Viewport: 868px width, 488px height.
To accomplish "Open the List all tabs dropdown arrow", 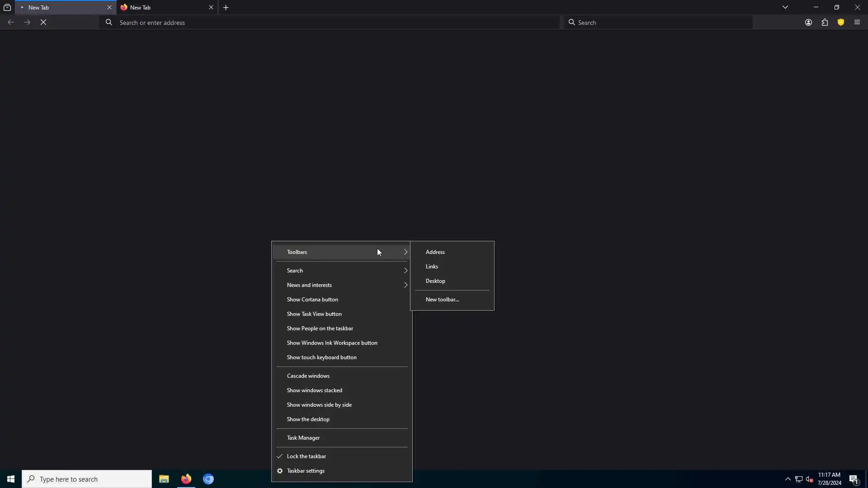I will point(785,7).
